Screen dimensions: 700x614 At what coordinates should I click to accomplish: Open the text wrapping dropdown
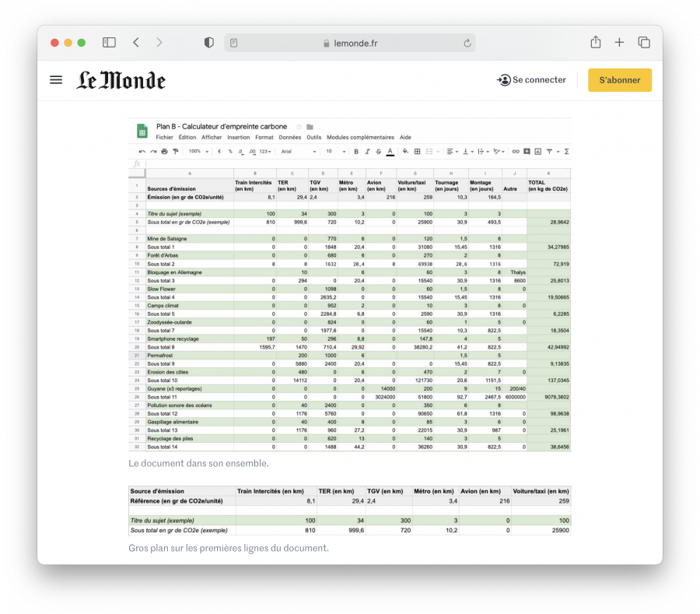tap(482, 152)
